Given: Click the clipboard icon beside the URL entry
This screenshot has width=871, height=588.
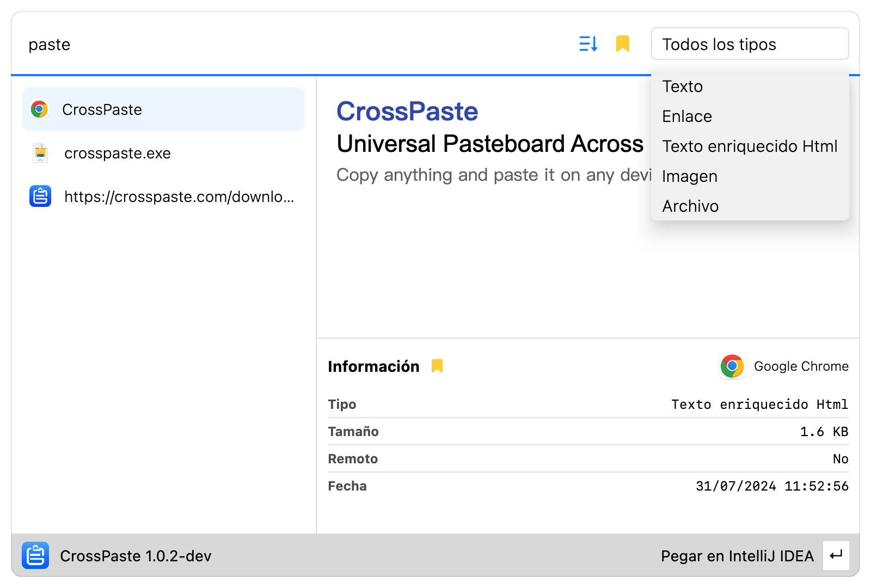Looking at the screenshot, I should click(40, 196).
